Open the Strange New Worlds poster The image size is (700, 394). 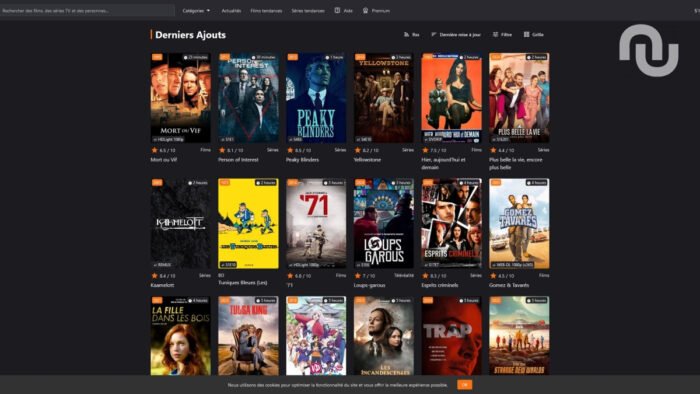[519, 336]
